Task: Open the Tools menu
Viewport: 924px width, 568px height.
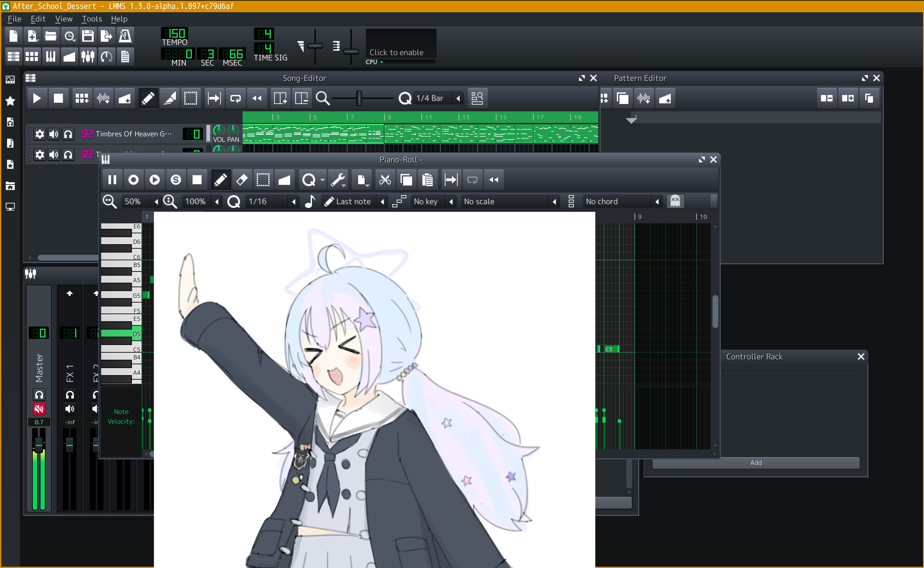Action: click(x=92, y=19)
